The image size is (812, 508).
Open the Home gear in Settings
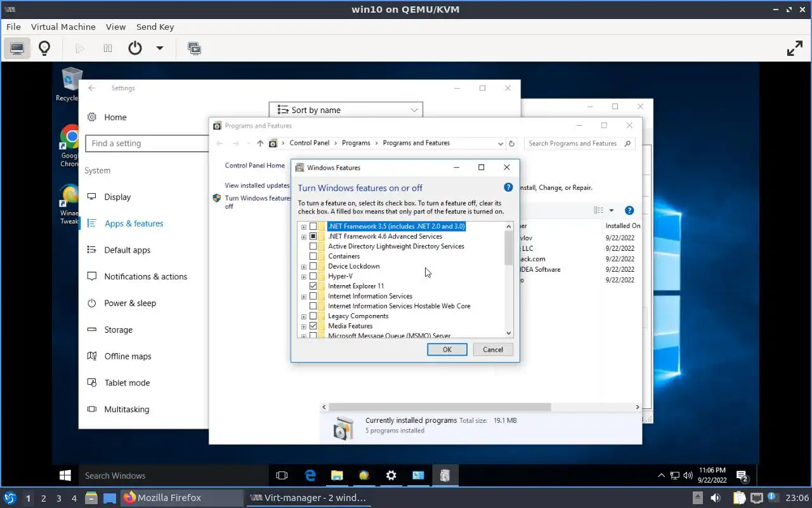[x=92, y=117]
